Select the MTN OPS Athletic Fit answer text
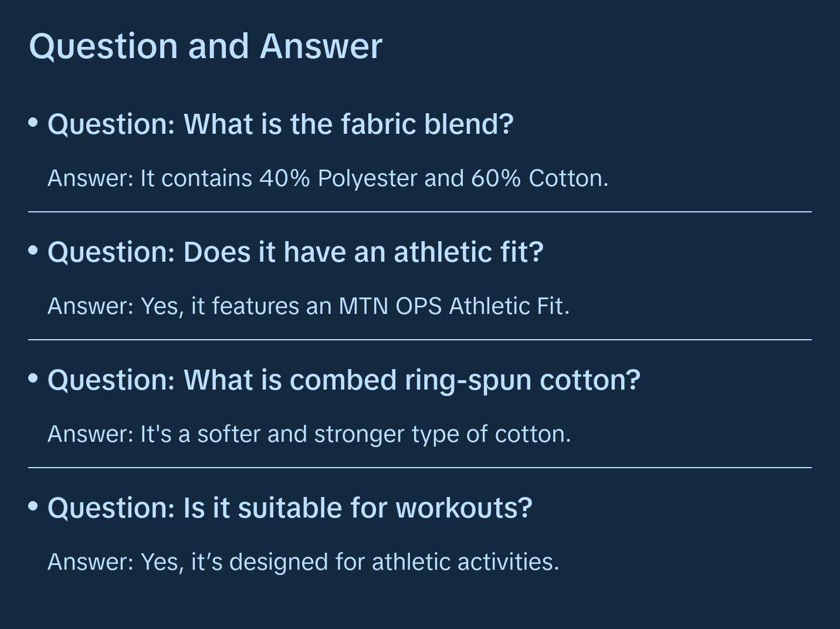840x629 pixels. (309, 306)
